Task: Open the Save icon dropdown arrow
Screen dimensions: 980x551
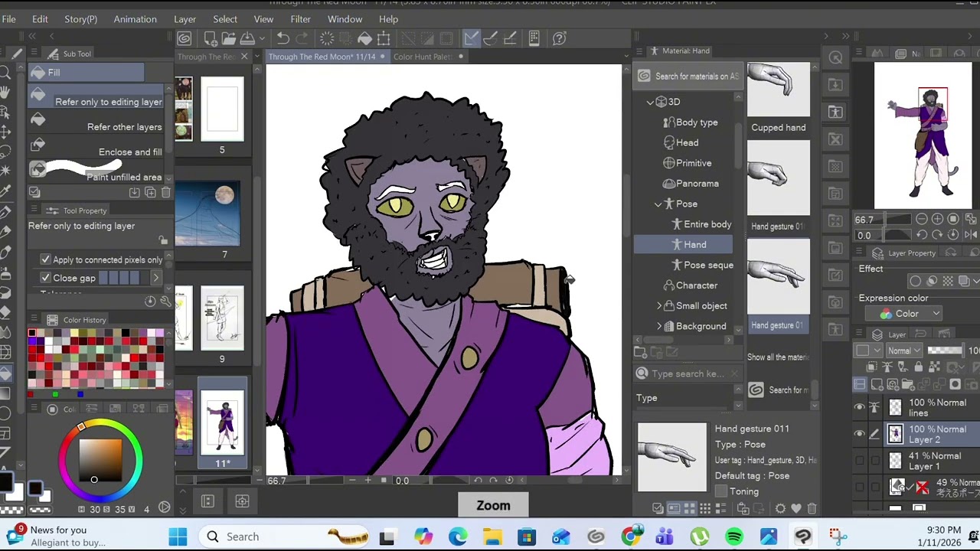Action: [262, 38]
